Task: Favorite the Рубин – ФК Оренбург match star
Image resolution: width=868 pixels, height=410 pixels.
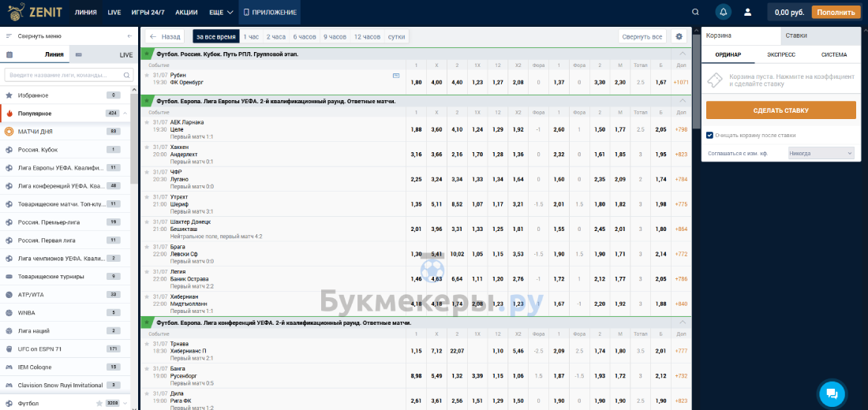Action: (147, 75)
